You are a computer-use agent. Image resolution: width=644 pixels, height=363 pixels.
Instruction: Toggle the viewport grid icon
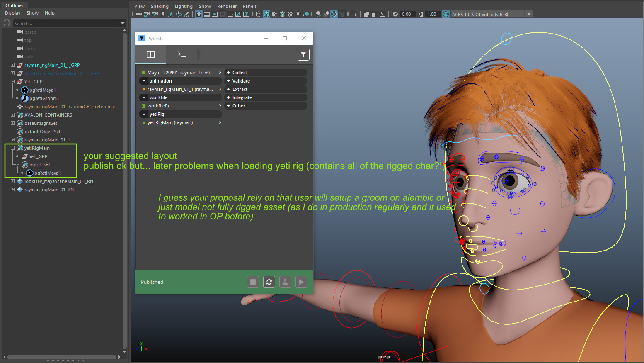(x=199, y=14)
